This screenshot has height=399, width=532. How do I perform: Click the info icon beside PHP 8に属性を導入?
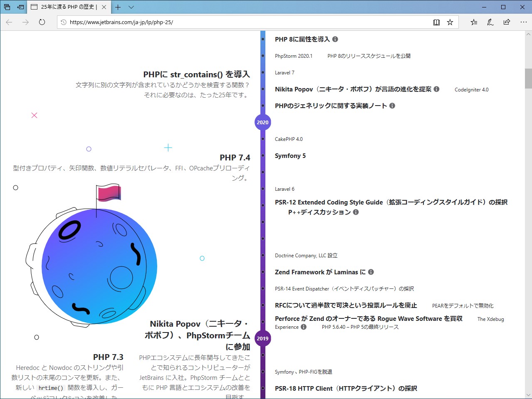point(336,39)
